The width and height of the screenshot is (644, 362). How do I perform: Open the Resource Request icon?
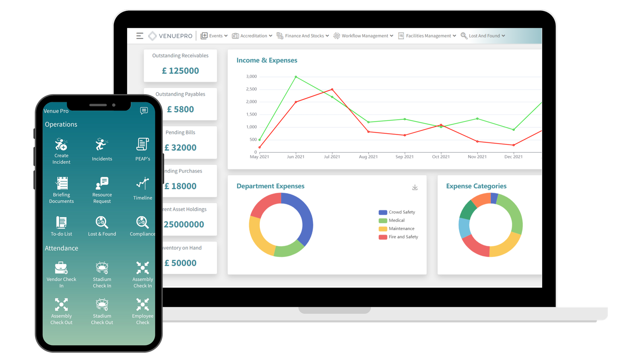pos(102,183)
